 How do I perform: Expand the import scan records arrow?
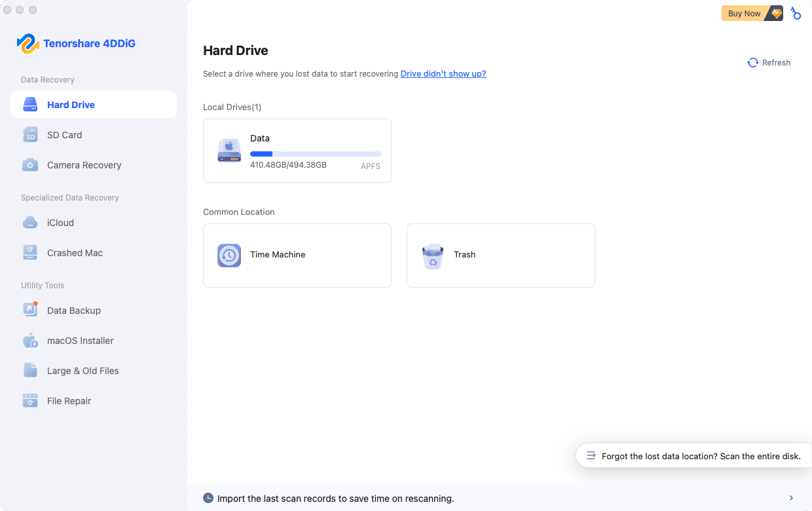(x=791, y=499)
